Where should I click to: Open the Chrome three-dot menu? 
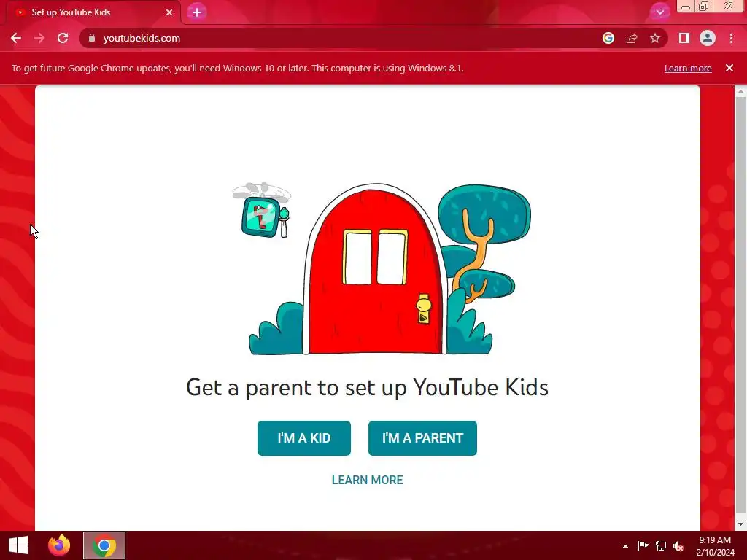(731, 38)
